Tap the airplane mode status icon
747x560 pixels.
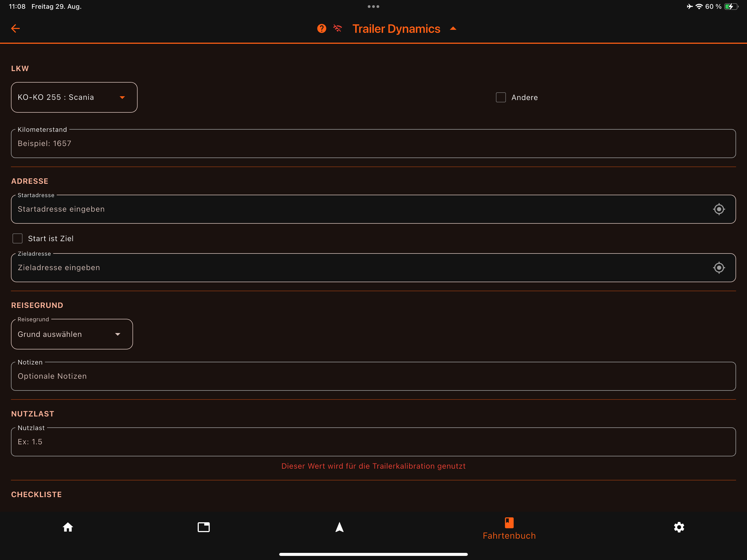[x=690, y=6]
